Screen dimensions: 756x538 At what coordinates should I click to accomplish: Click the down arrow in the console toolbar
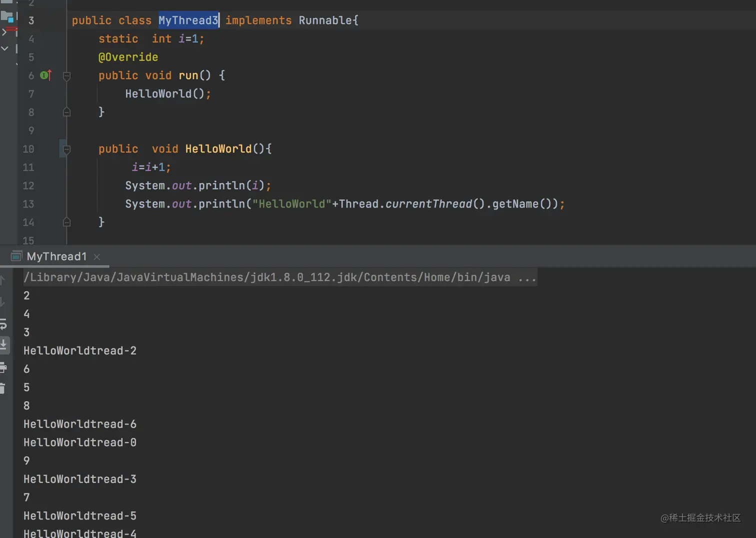click(2, 302)
